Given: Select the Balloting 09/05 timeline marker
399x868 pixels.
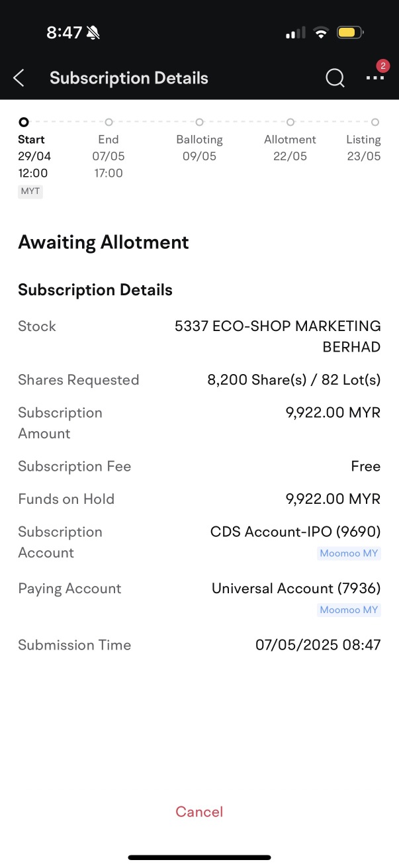Looking at the screenshot, I should [x=199, y=122].
